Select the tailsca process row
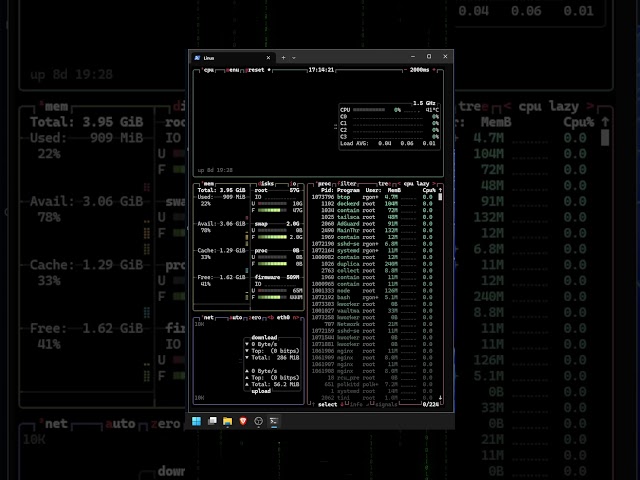 click(x=372, y=217)
